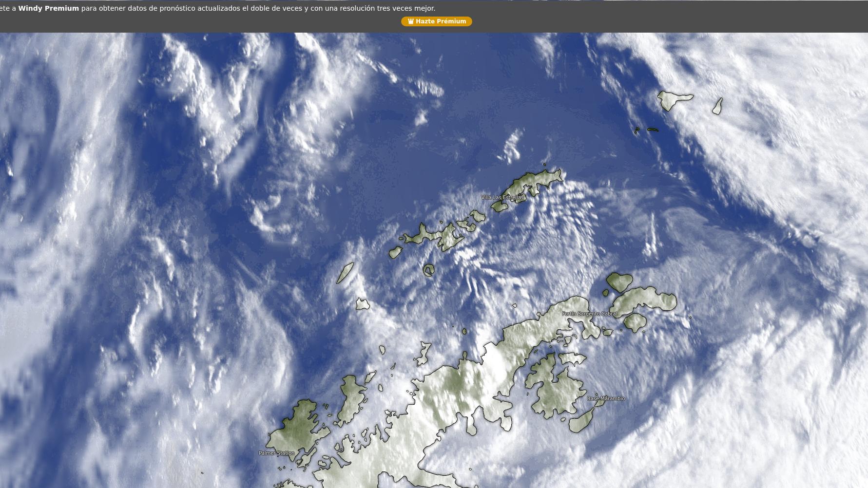Click the small oval island right of the top-right large island
868x488 pixels.
coord(717,106)
